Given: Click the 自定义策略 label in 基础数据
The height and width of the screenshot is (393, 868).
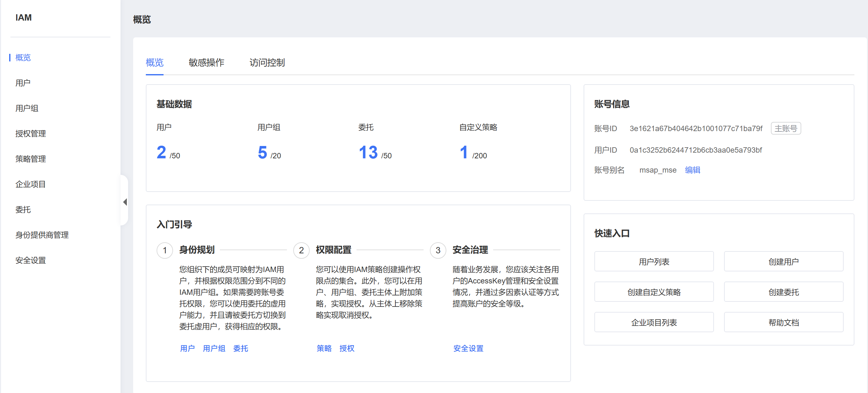Looking at the screenshot, I should (479, 128).
